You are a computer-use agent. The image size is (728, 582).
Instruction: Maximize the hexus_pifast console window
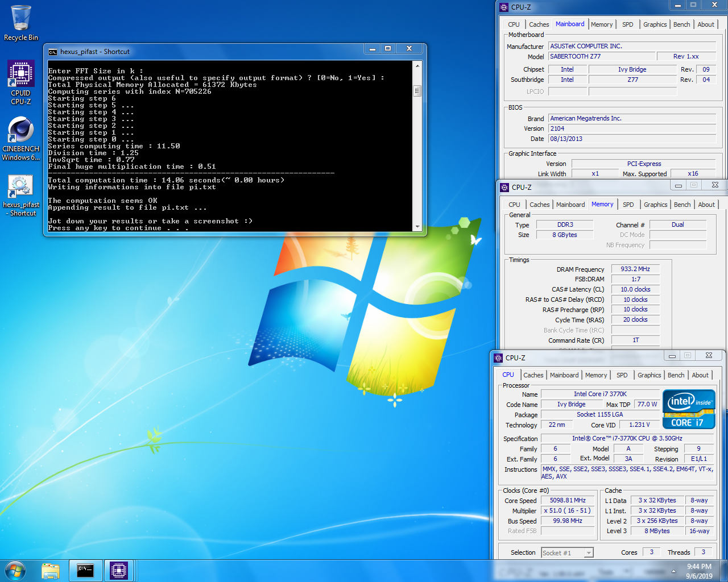(388, 49)
